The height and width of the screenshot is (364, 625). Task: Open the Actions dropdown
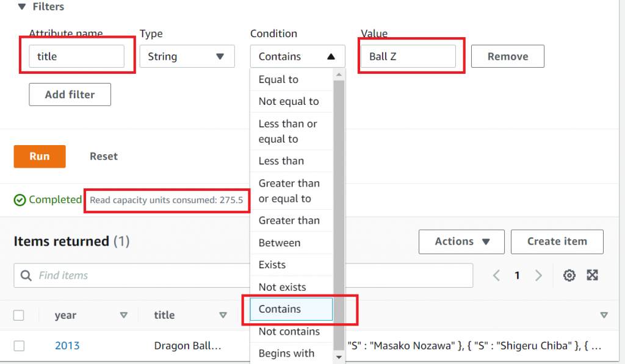pos(461,241)
